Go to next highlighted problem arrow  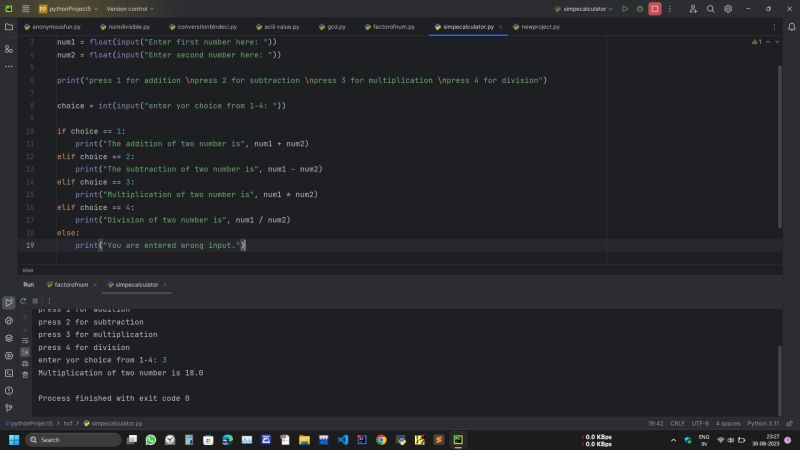point(777,42)
